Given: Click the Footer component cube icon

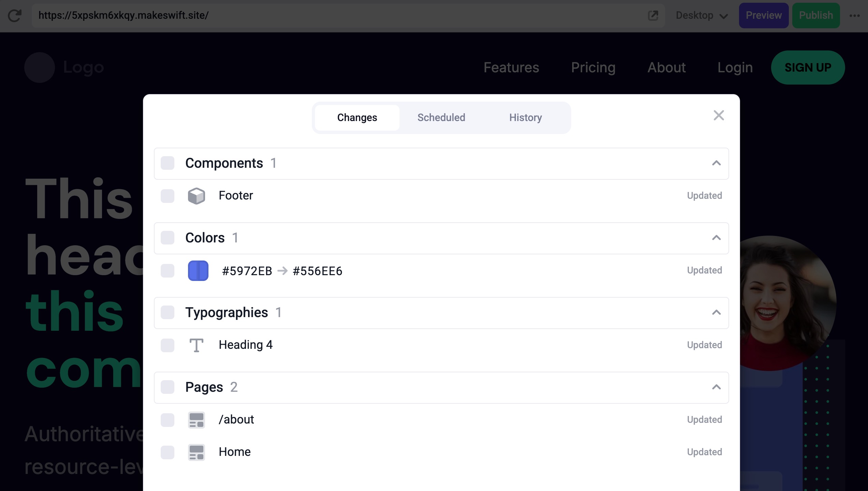Looking at the screenshot, I should click(197, 196).
